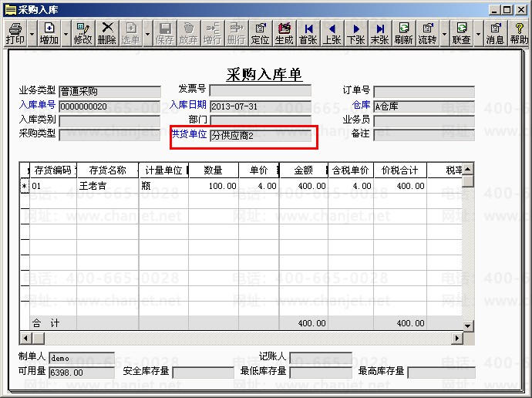Click the 备注 input field
The image size is (532, 398).
coord(424,135)
